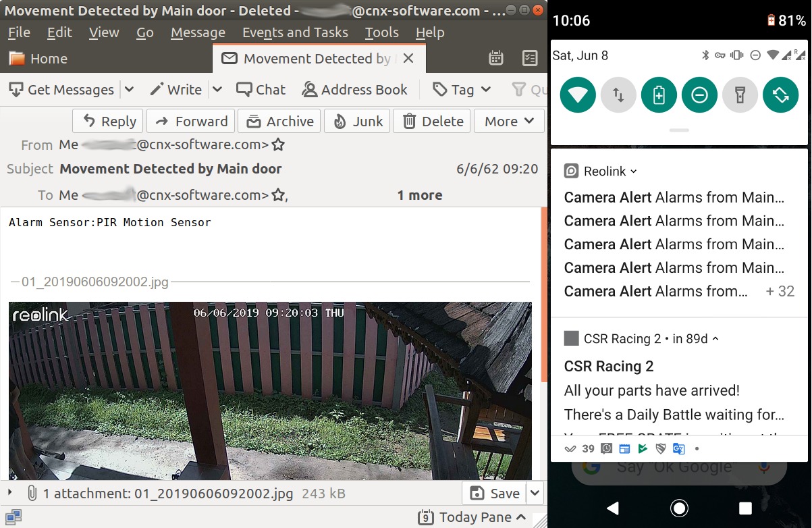Tap the Google voice search microphone
The height and width of the screenshot is (528, 812).
tap(763, 467)
